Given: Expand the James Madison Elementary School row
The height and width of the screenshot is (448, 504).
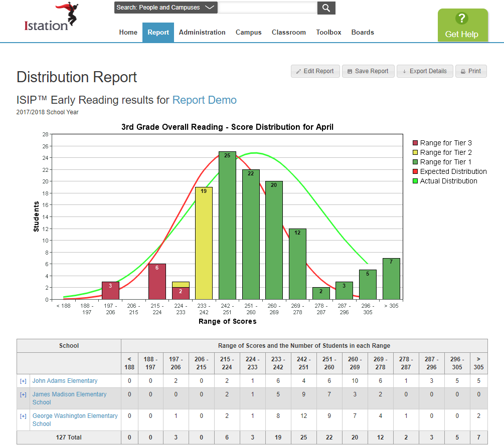Looking at the screenshot, I should [23, 395].
